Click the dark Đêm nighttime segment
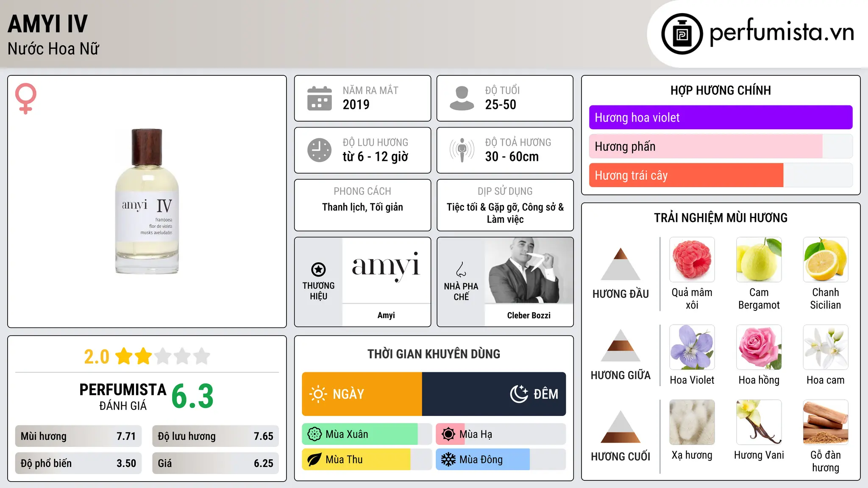 [x=494, y=394]
